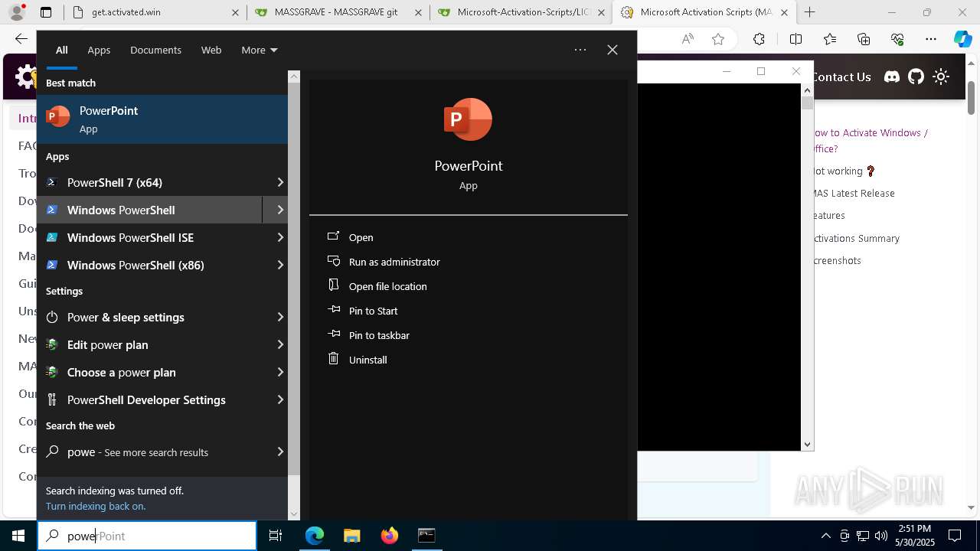Open Task View from the taskbar

coord(276,536)
